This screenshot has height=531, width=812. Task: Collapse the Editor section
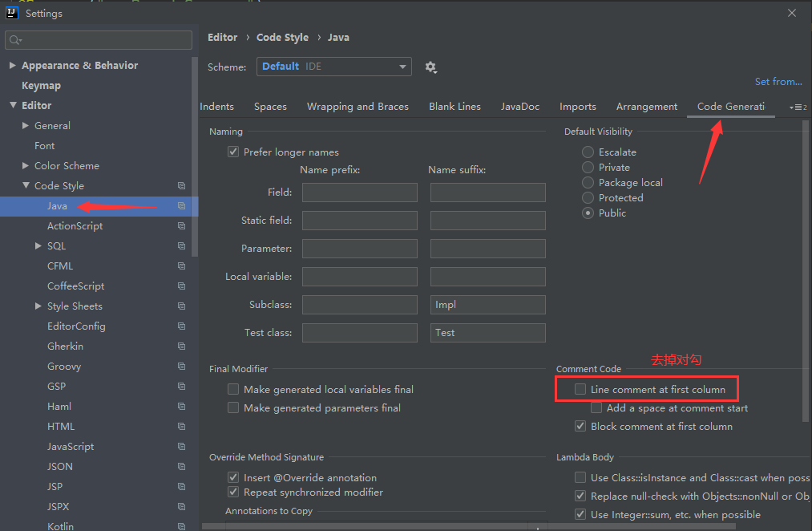pyautogui.click(x=13, y=105)
